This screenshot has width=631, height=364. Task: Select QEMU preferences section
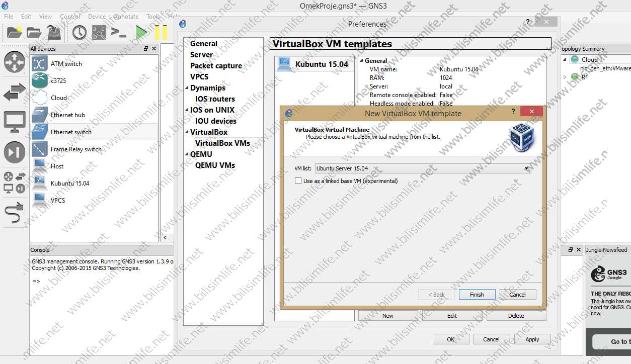point(201,154)
